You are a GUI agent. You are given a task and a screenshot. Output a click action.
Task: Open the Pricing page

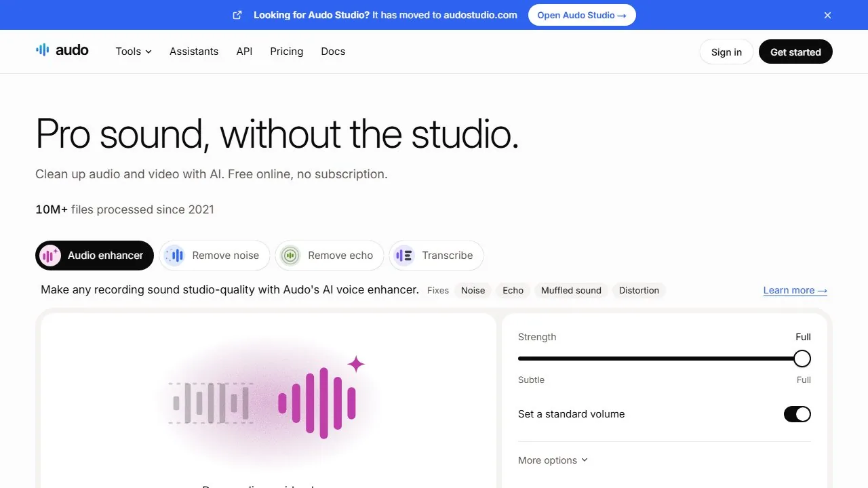click(287, 52)
